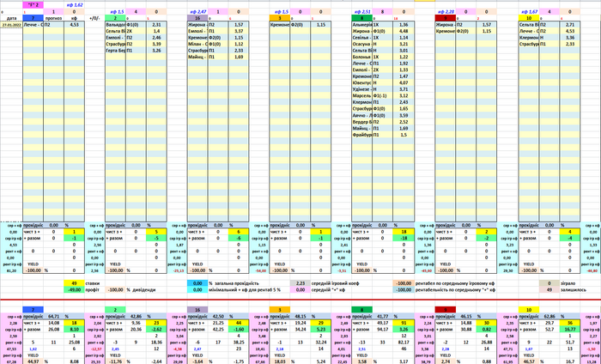
Task: Select the odds value 3,59
Action: (x=404, y=115)
